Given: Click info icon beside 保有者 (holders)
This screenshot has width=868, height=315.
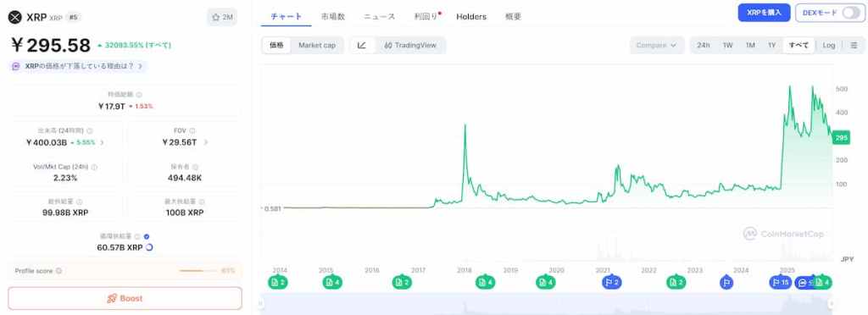Looking at the screenshot, I should pos(196,166).
